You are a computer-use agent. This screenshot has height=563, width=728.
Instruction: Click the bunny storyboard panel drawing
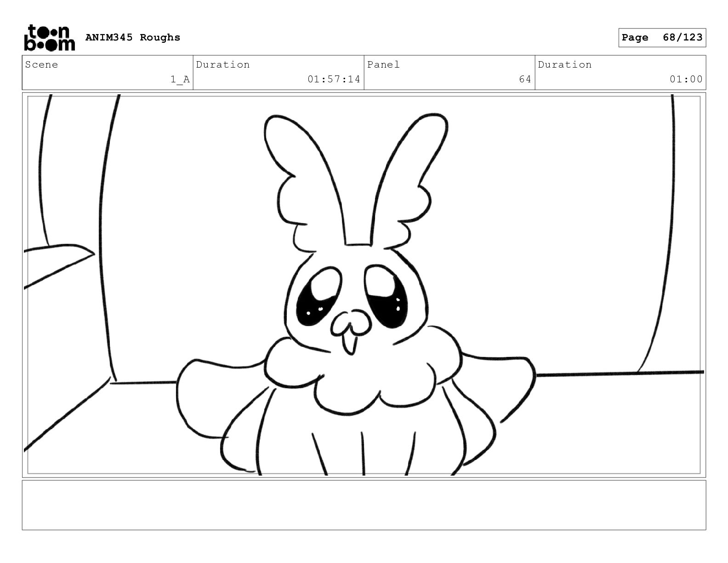[x=364, y=285]
